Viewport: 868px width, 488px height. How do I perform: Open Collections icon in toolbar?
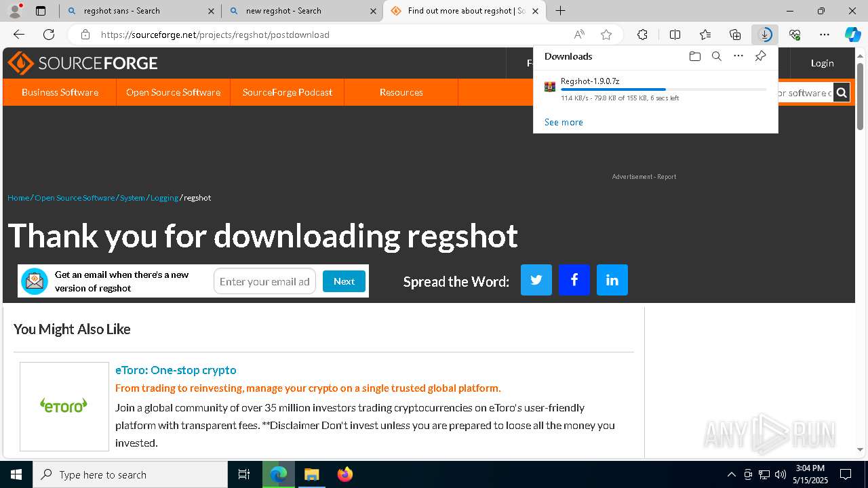coord(735,35)
